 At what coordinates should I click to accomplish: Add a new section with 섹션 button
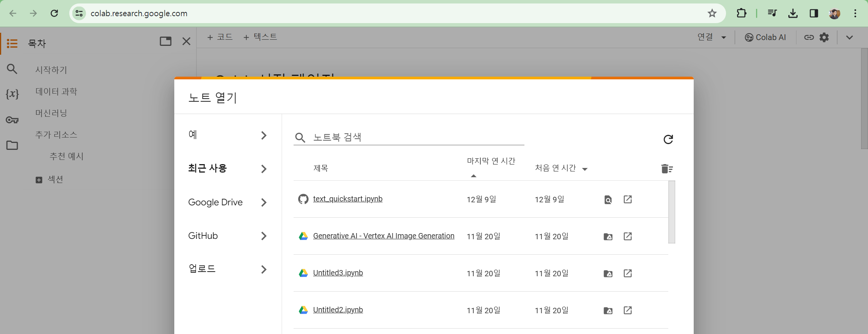coord(49,180)
